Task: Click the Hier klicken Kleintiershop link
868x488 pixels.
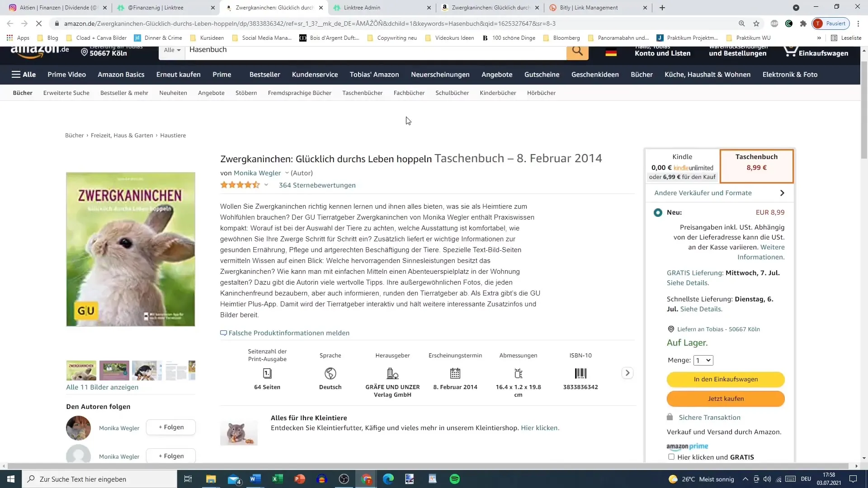Action: point(540,428)
